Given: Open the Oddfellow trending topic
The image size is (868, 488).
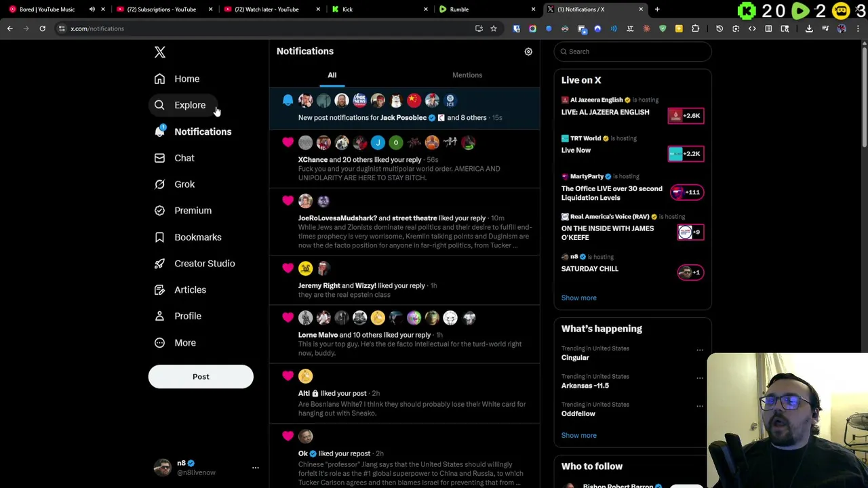Looking at the screenshot, I should coord(578,413).
